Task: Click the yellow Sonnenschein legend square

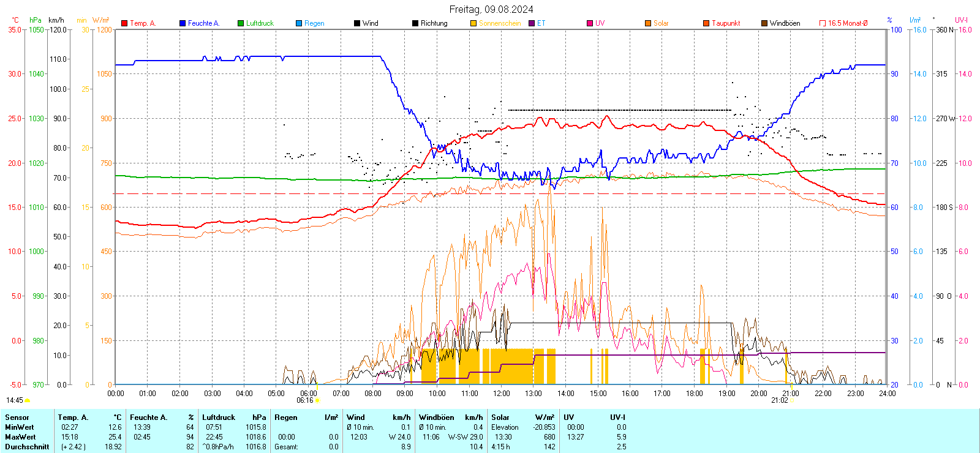Action: 473,23
